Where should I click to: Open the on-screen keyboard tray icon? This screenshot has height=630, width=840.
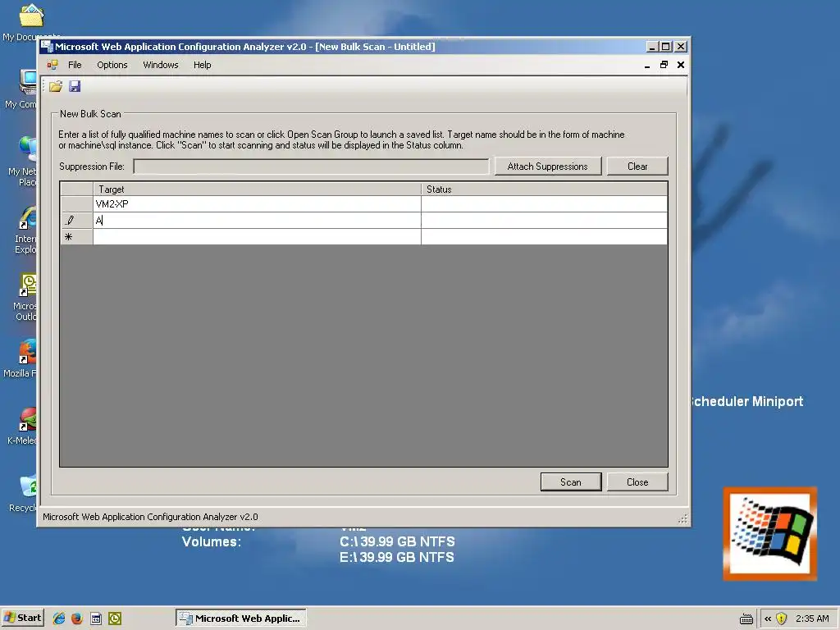746,619
